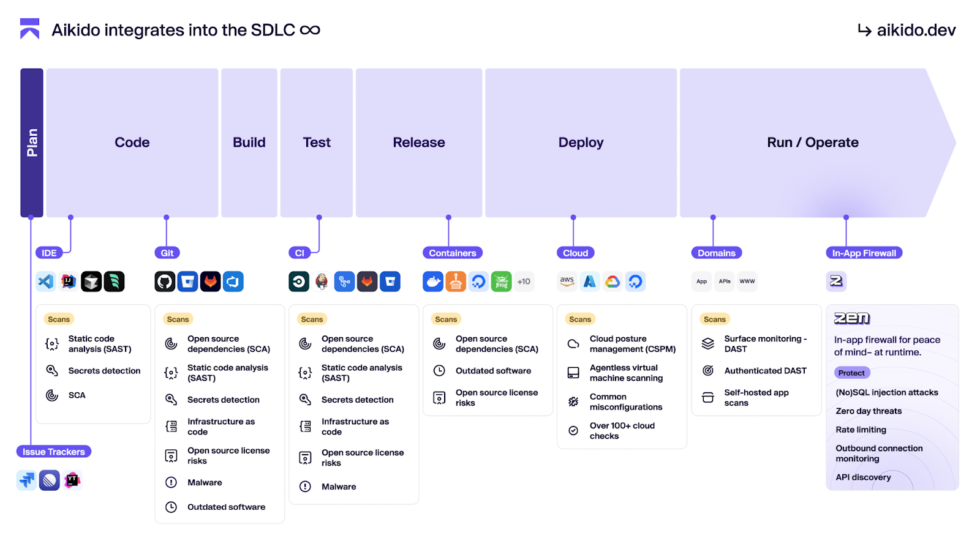
Task: Click the IntelliJ IDEA icon
Action: click(69, 282)
